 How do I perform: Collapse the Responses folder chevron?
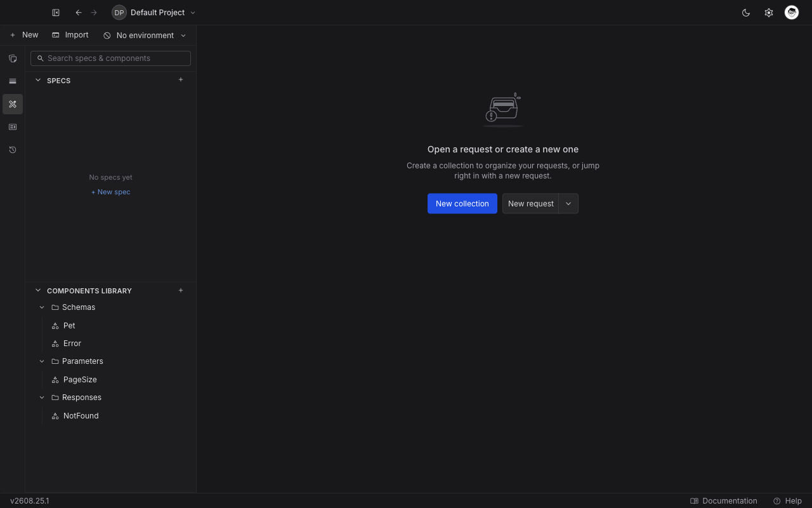point(42,398)
